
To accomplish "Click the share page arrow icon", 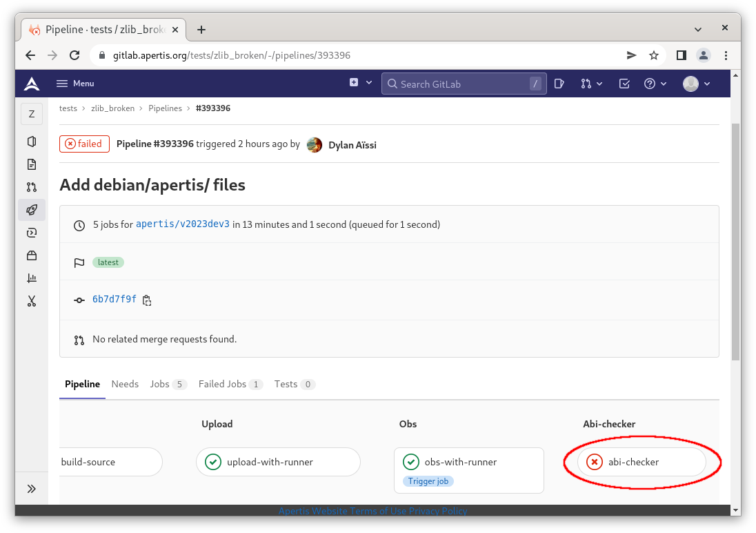I will (631, 55).
